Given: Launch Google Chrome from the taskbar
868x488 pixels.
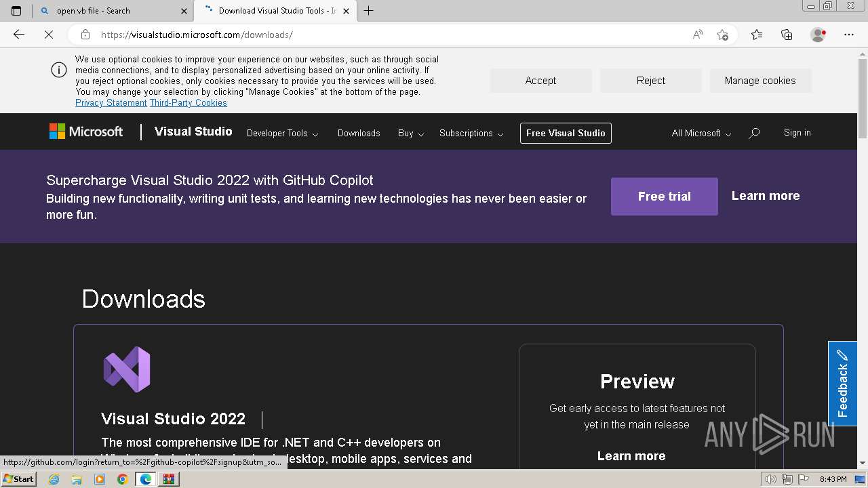Looking at the screenshot, I should (x=122, y=479).
